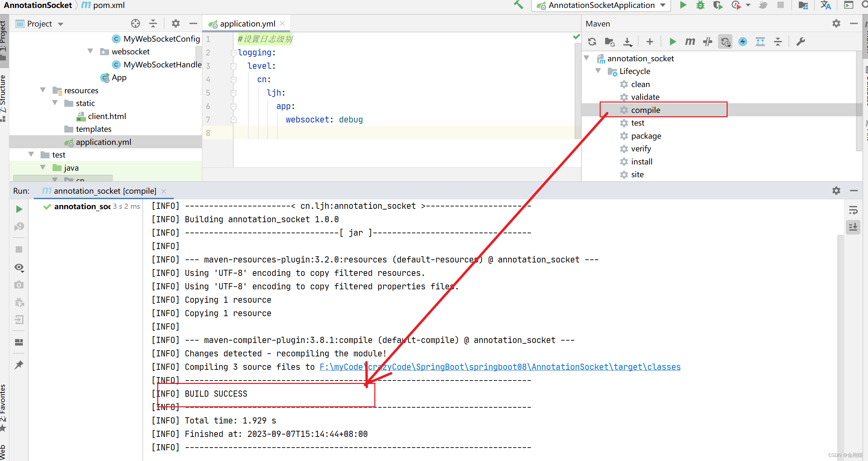Screen dimensions: 868x461
Task: Add Maven project with plus icon
Action: 650,42
